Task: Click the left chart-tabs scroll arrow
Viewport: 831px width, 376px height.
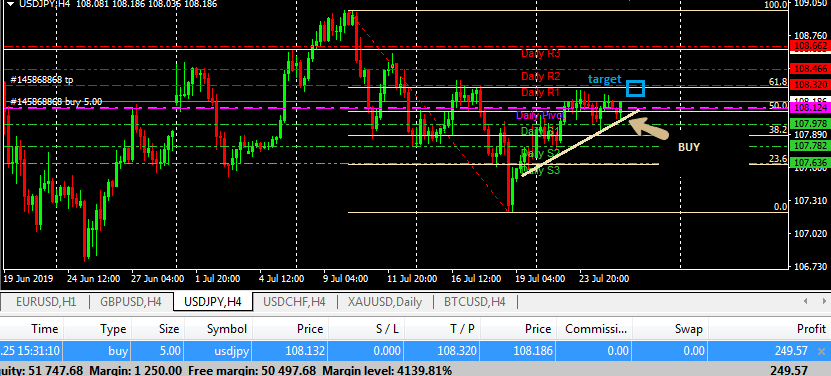Action: [x=806, y=302]
